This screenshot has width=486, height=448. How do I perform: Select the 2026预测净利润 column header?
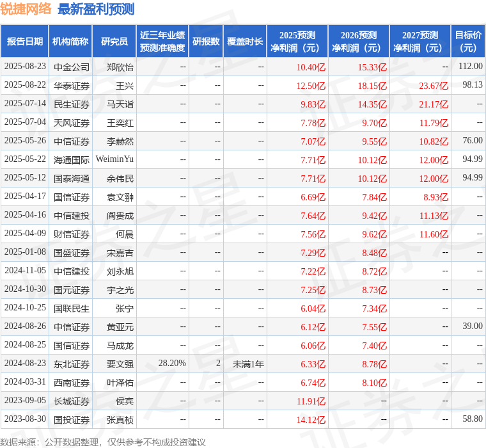point(359,41)
